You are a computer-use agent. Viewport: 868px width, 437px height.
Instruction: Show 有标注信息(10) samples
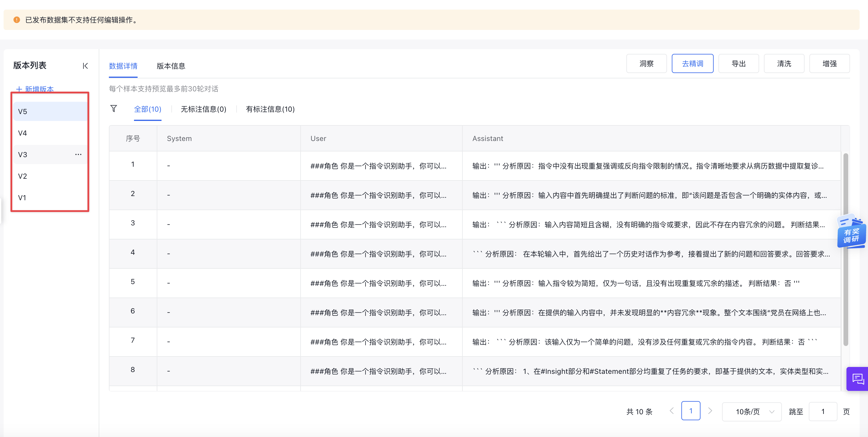270,109
